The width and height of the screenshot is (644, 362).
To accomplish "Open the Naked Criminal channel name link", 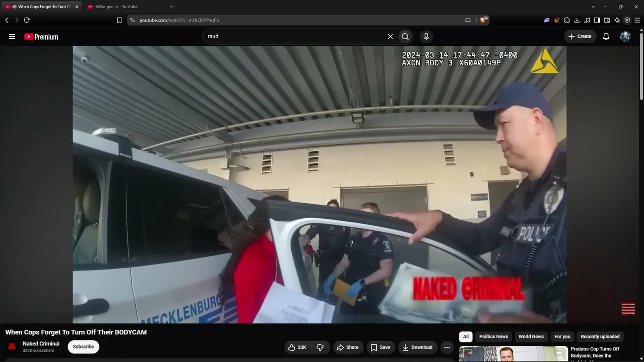I will click(x=41, y=343).
